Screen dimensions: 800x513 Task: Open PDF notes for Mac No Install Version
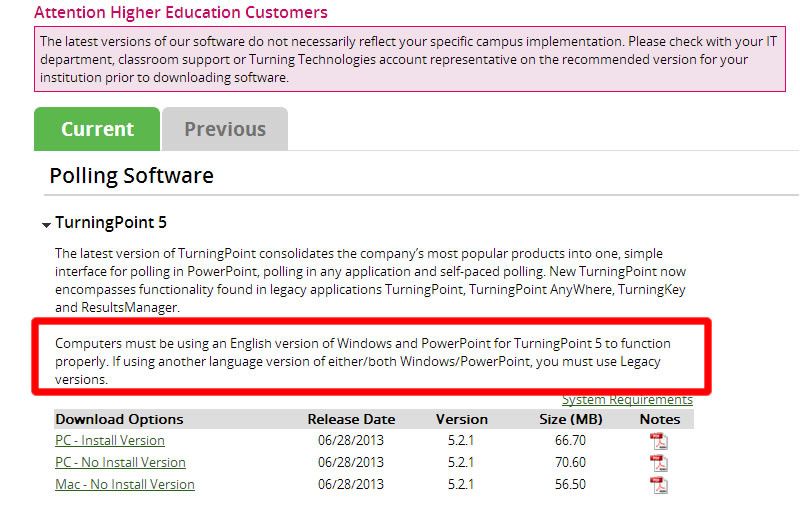pyautogui.click(x=658, y=485)
